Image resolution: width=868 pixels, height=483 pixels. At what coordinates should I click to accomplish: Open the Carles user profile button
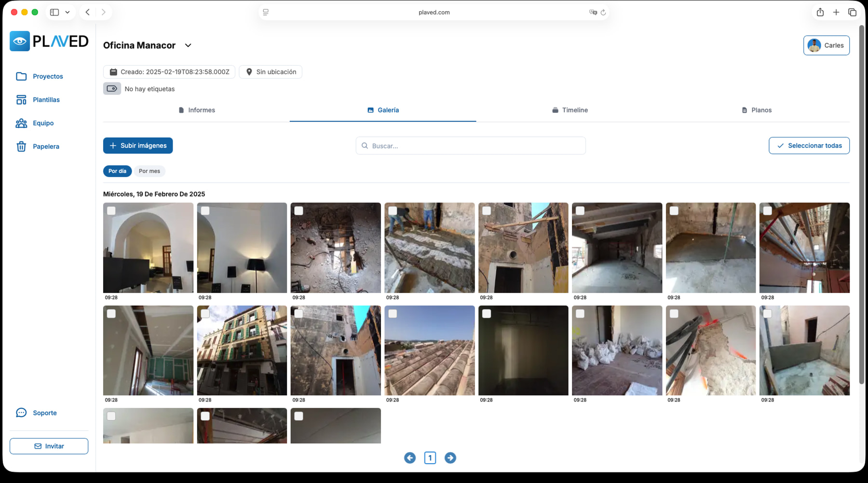(827, 45)
